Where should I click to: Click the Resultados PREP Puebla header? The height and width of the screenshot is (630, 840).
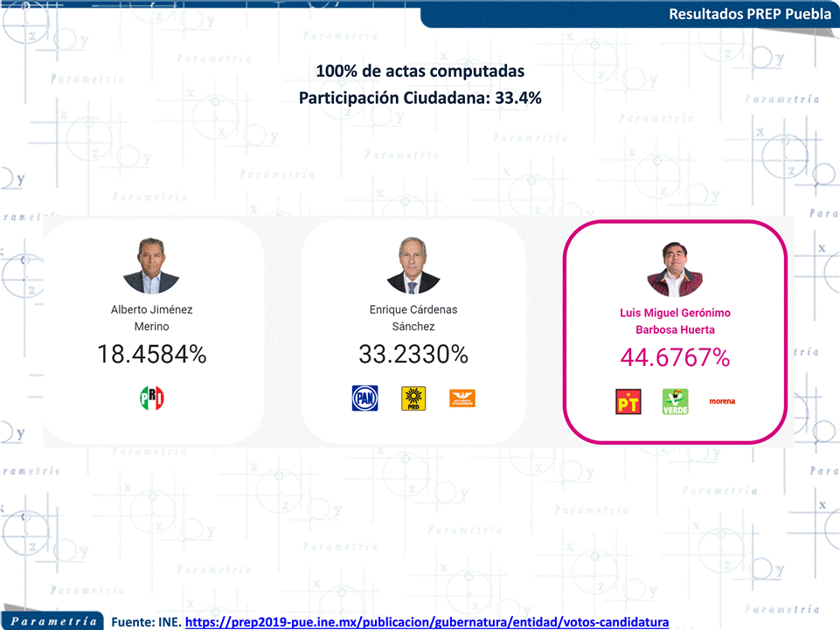(750, 14)
